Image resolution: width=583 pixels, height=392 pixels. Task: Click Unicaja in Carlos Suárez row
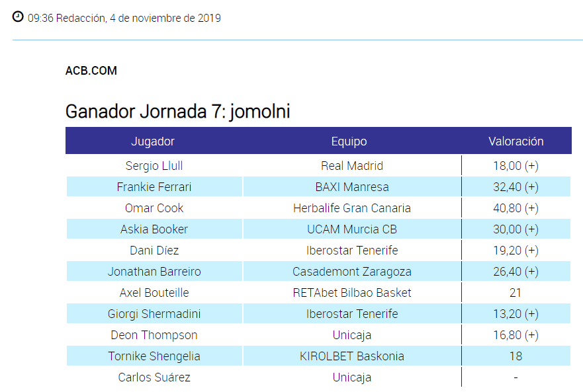point(351,377)
